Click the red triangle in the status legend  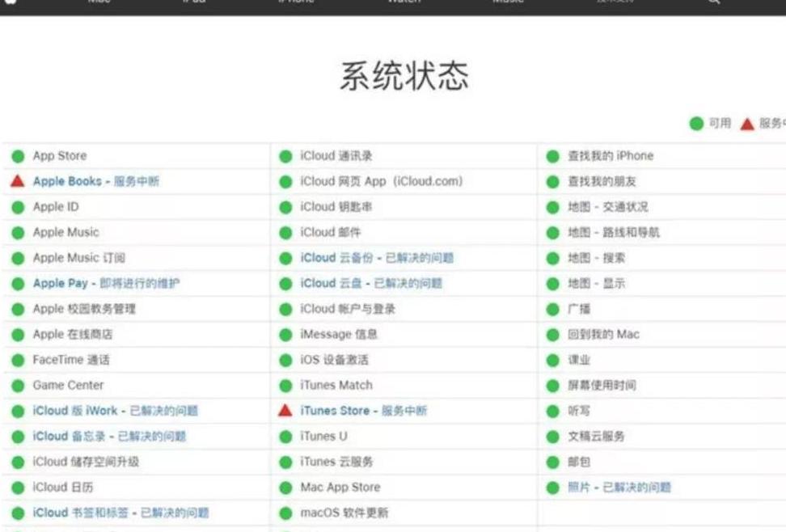pos(746,124)
